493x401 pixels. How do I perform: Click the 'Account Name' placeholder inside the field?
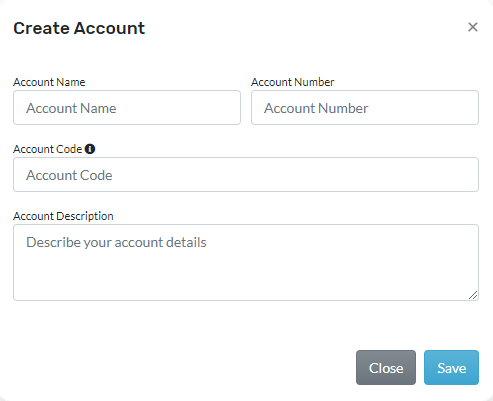tap(71, 108)
